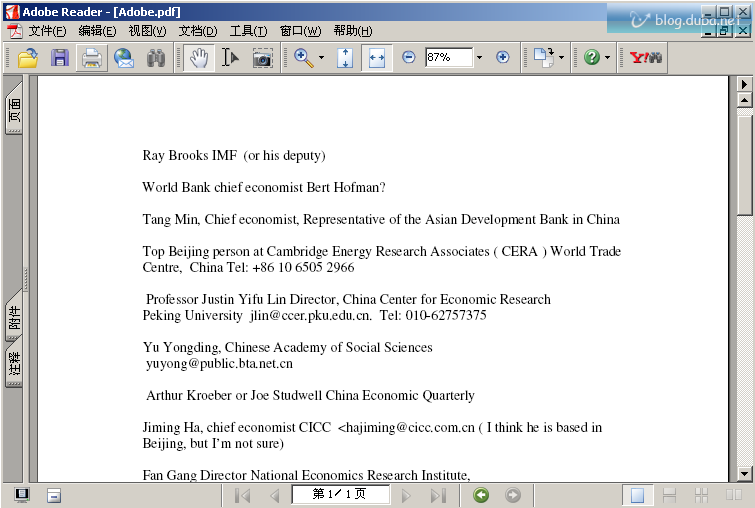Open the Zoom In tool dropdown arrow
The width and height of the screenshot is (755, 508).
pyautogui.click(x=321, y=58)
